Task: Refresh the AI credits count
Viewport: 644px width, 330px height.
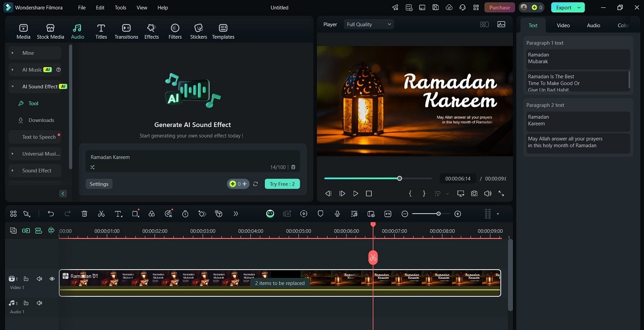Action: [x=255, y=184]
